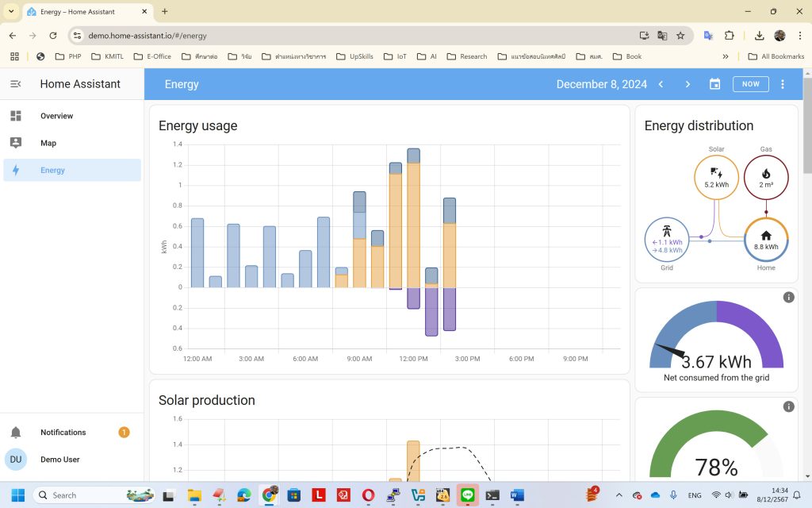This screenshot has width=812, height=508.
Task: Collapse the Home Assistant sidebar menu
Action: [16, 84]
